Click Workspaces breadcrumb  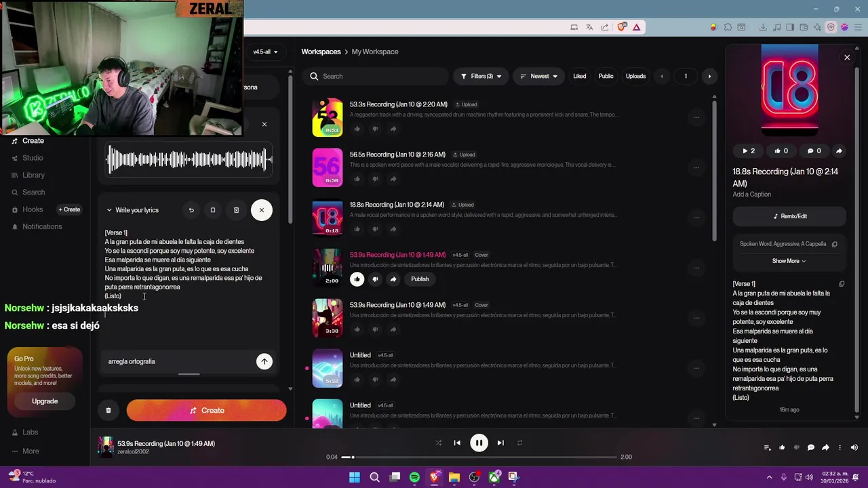[x=321, y=52]
